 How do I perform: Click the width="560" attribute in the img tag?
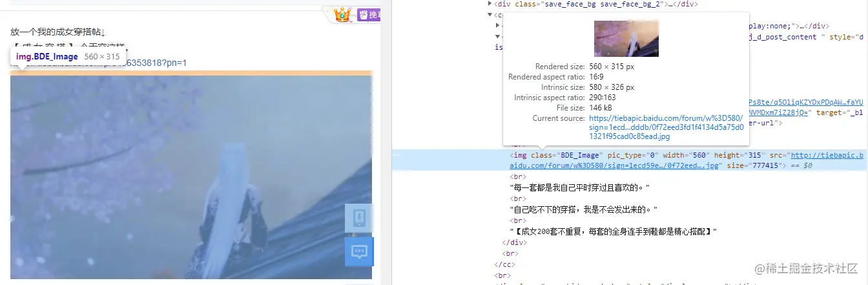click(x=683, y=155)
